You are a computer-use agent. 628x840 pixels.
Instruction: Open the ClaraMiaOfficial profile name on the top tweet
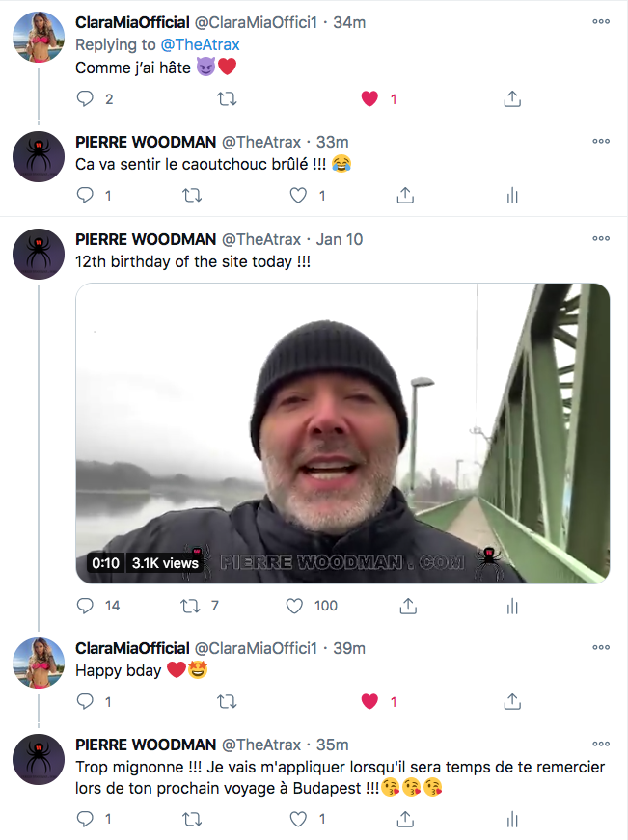(132, 22)
